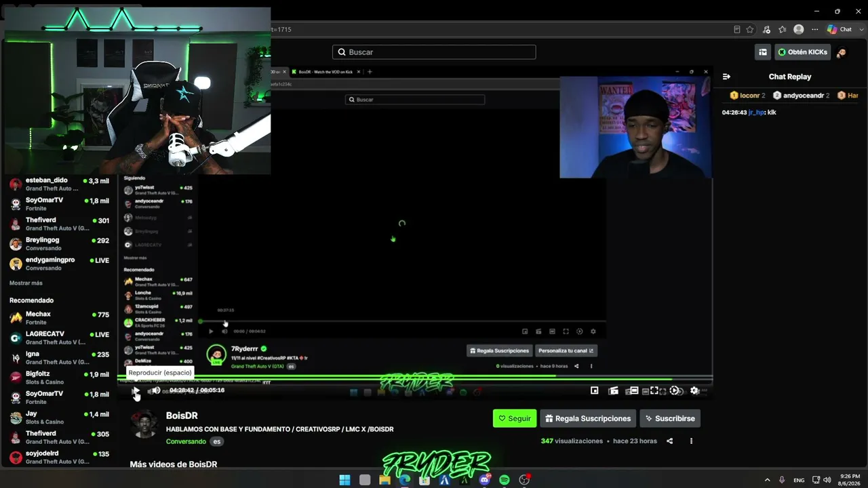Open the video's more options menu
Screen dimensions: 868x488
coord(691,441)
